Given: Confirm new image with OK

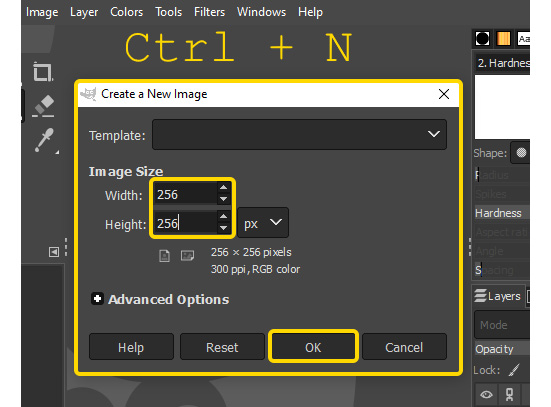Looking at the screenshot, I should click(x=313, y=347).
